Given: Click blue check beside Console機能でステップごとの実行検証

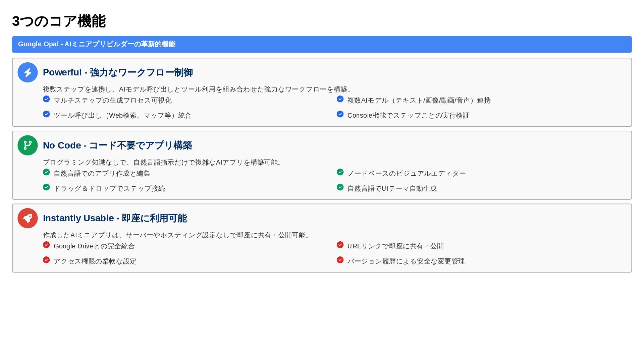Looking at the screenshot, I should point(340,114).
